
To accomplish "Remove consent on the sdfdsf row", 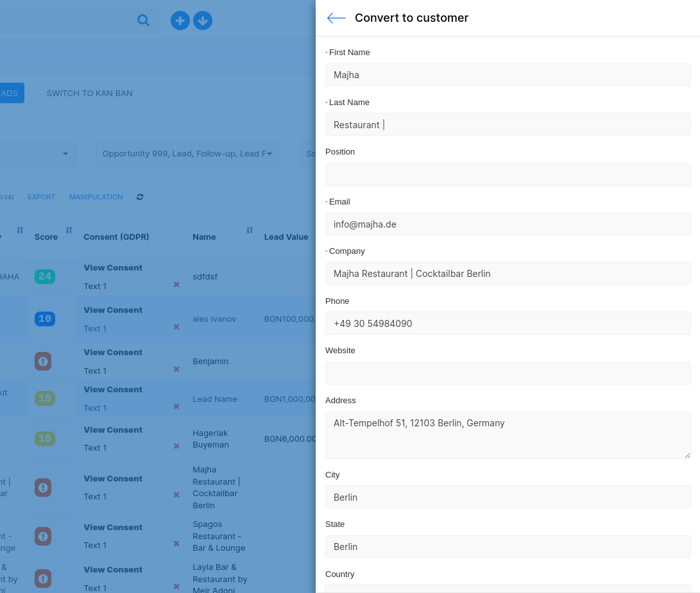I will (176, 285).
